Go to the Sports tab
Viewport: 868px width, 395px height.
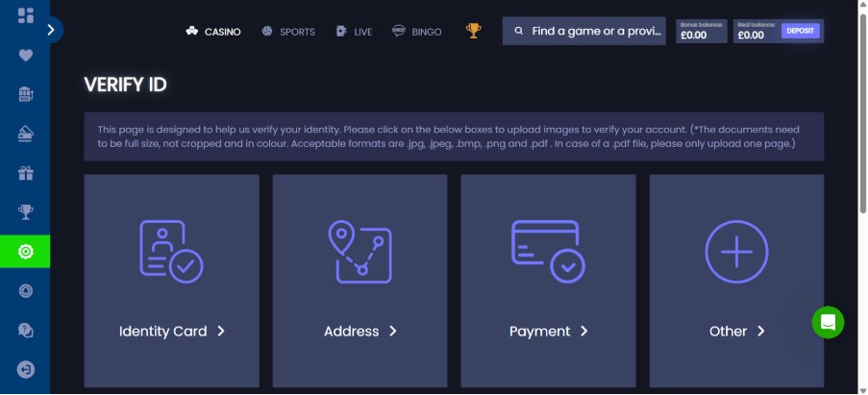coord(288,32)
